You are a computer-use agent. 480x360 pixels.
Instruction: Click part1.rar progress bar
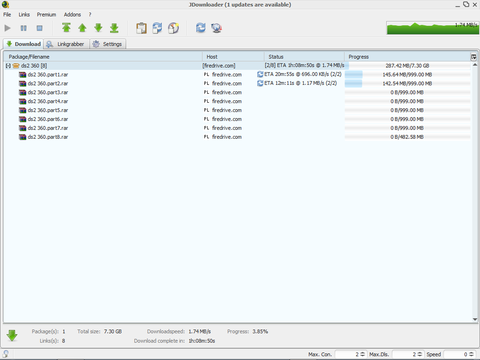tap(407, 74)
